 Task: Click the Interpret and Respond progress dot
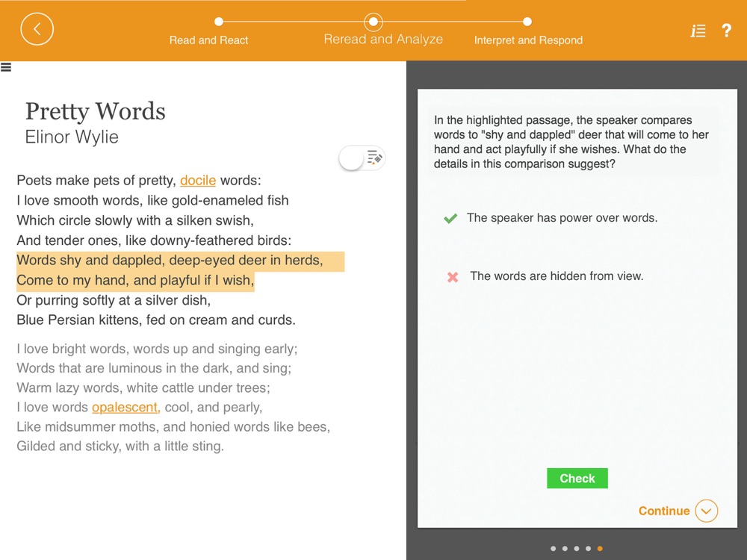click(x=527, y=22)
